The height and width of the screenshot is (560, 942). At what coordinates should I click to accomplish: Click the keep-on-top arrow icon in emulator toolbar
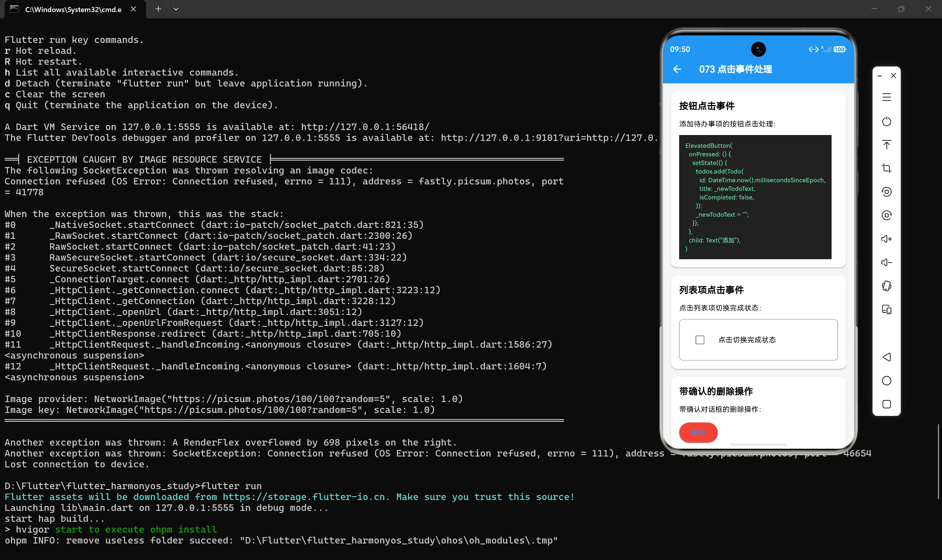pos(886,145)
